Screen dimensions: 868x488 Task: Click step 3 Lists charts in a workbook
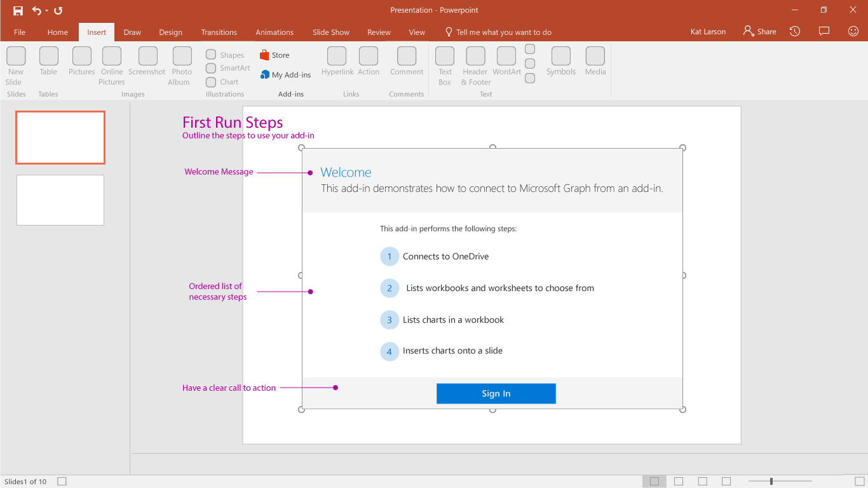pyautogui.click(x=442, y=320)
